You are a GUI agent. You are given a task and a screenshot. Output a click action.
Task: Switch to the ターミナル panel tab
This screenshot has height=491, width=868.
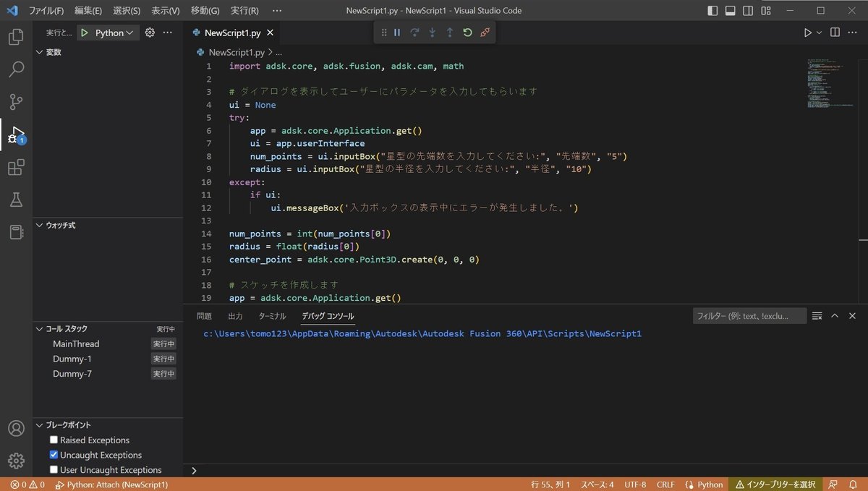click(x=272, y=316)
